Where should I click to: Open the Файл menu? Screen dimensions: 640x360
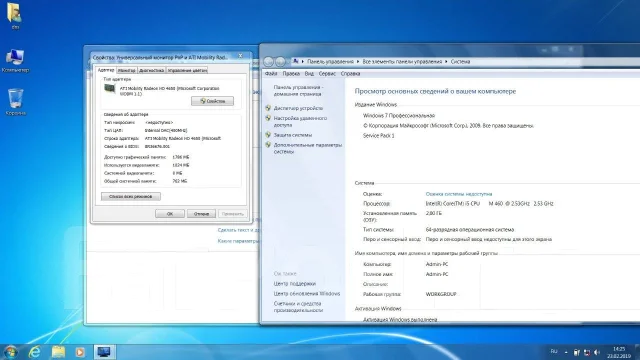point(271,74)
